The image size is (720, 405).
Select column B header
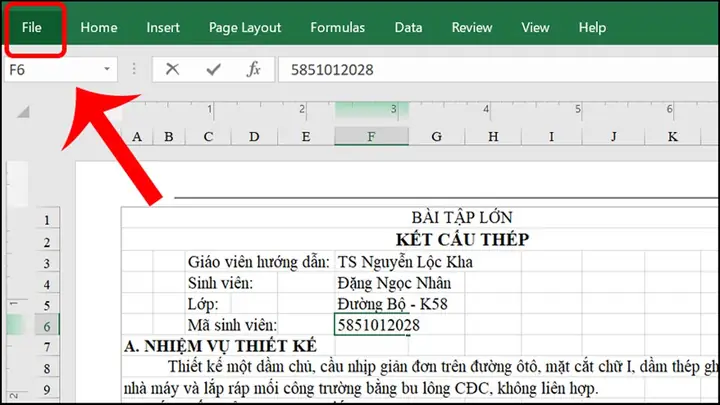point(169,136)
